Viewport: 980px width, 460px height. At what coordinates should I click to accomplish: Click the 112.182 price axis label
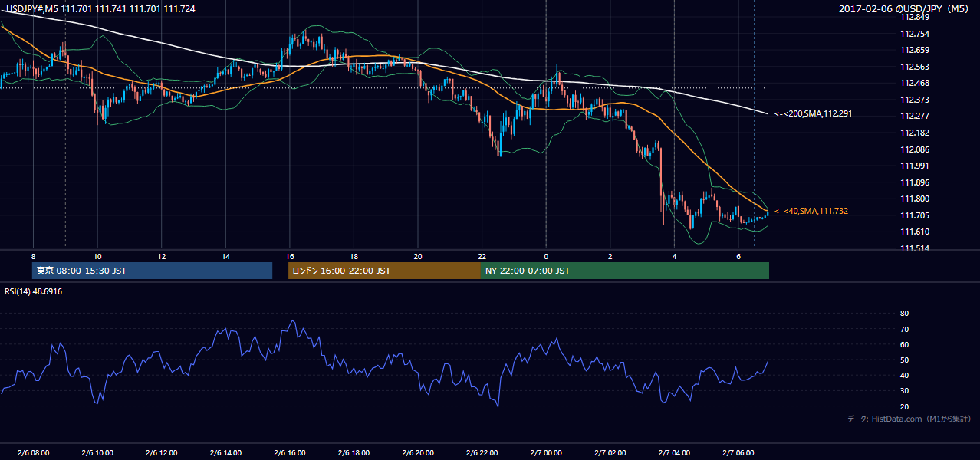(913, 133)
